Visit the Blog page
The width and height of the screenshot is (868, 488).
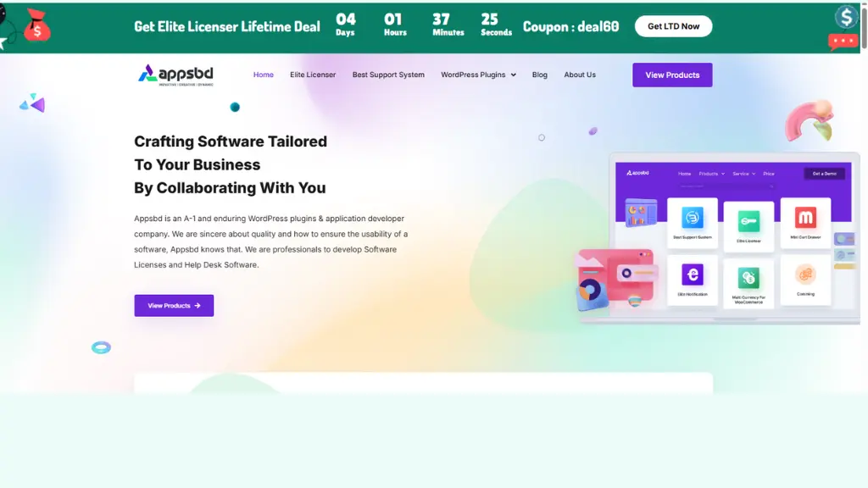pyautogui.click(x=540, y=75)
